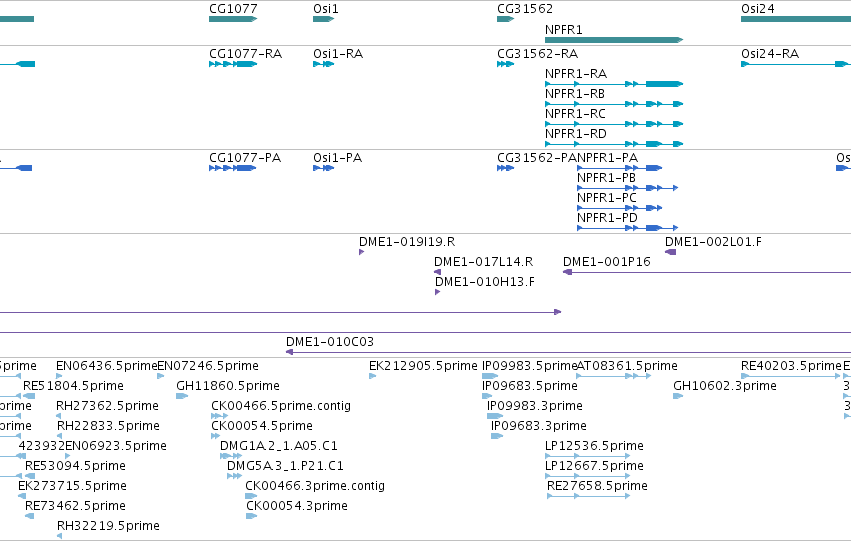Click the RE51804.5prime EST

tap(29, 396)
